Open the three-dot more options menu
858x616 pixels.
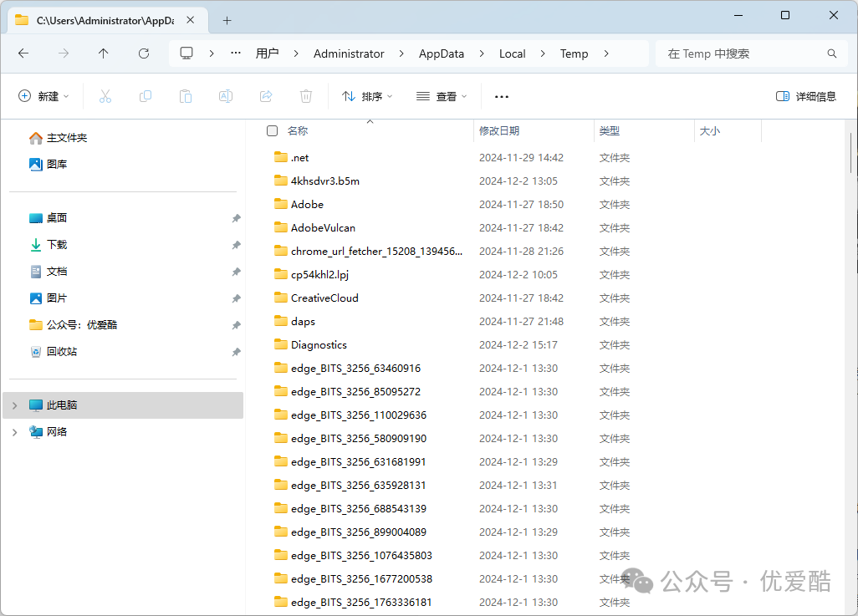pyautogui.click(x=502, y=96)
